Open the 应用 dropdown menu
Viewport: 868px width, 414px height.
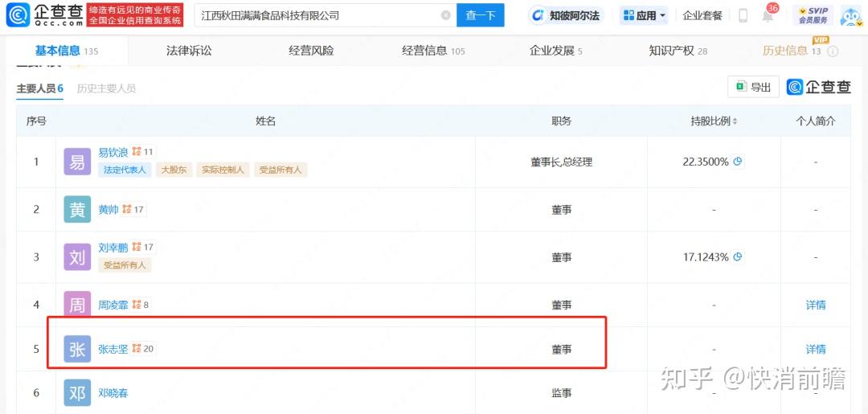coord(645,15)
